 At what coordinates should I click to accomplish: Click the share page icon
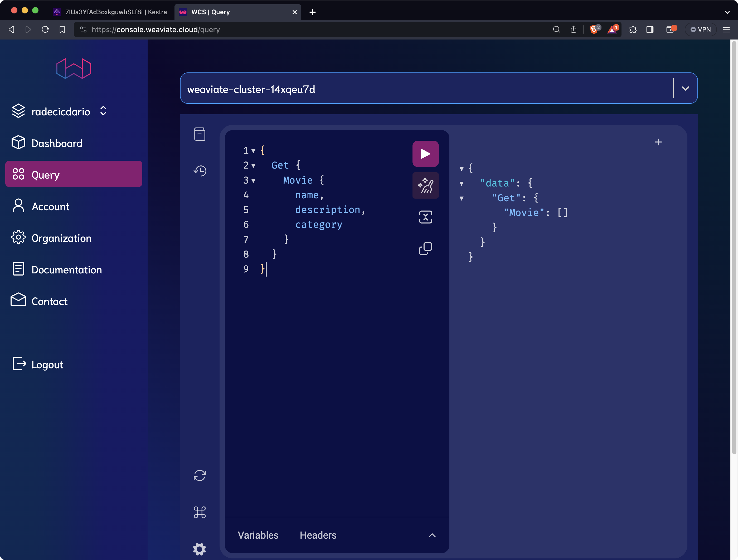[574, 29]
